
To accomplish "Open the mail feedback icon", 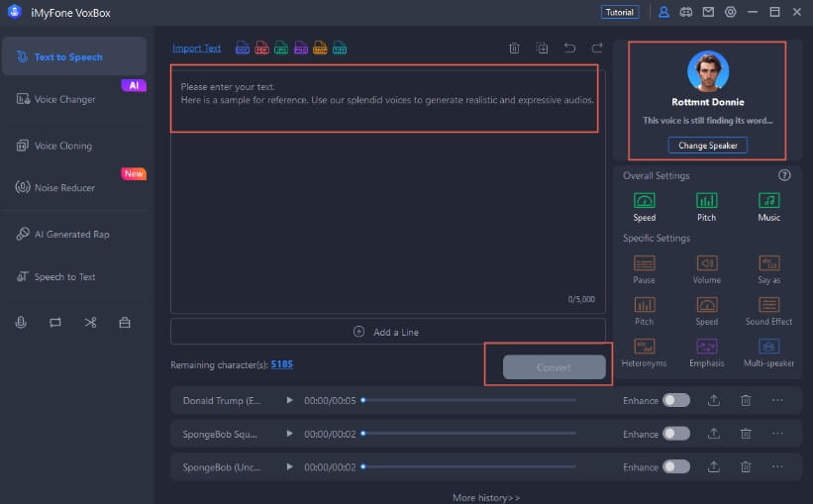I will point(708,12).
